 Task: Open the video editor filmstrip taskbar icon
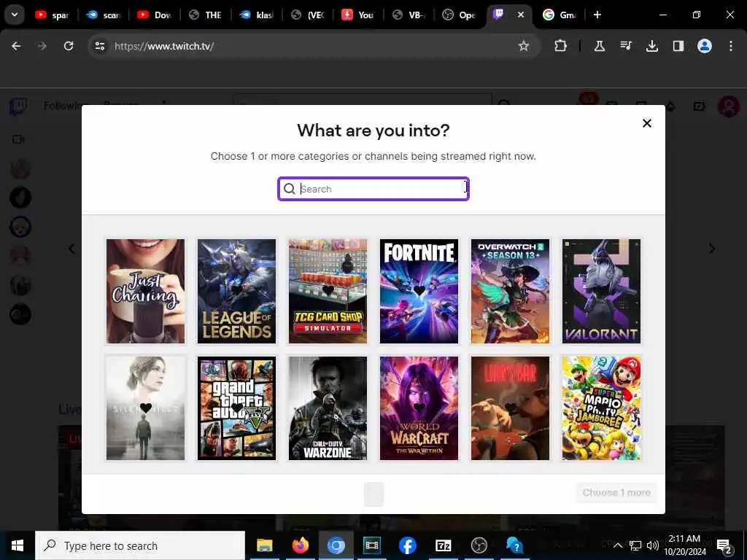pyautogui.click(x=371, y=545)
